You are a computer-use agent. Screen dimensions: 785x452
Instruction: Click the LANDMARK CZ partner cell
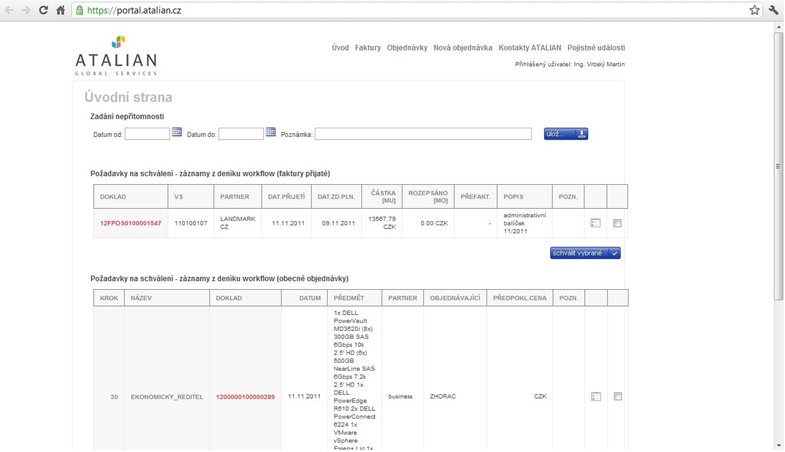point(238,223)
